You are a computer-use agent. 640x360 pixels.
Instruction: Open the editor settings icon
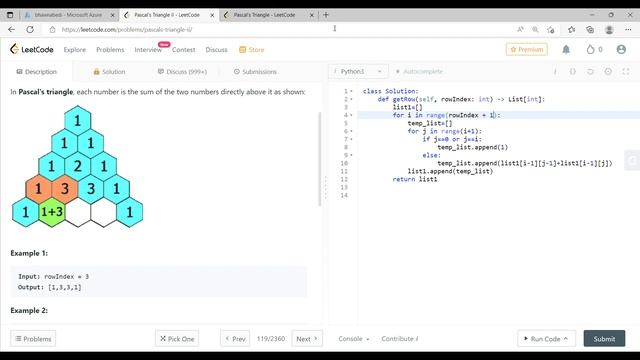[608, 71]
